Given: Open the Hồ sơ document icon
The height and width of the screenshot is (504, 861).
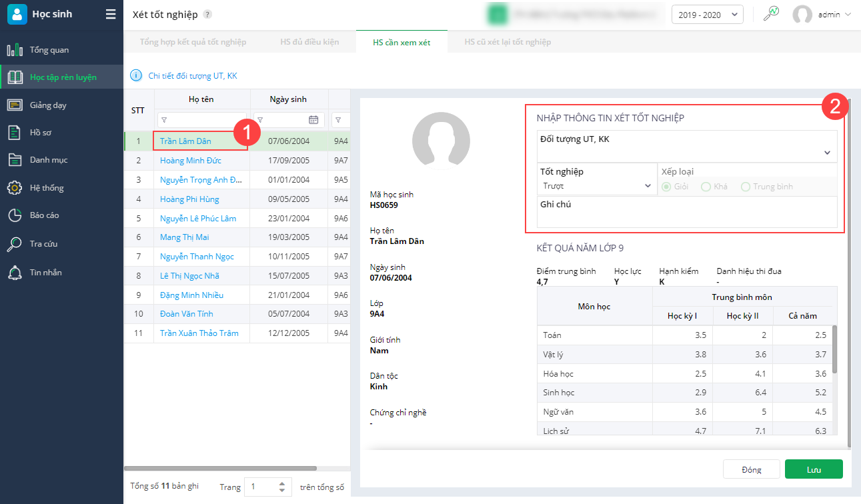Looking at the screenshot, I should 15,133.
